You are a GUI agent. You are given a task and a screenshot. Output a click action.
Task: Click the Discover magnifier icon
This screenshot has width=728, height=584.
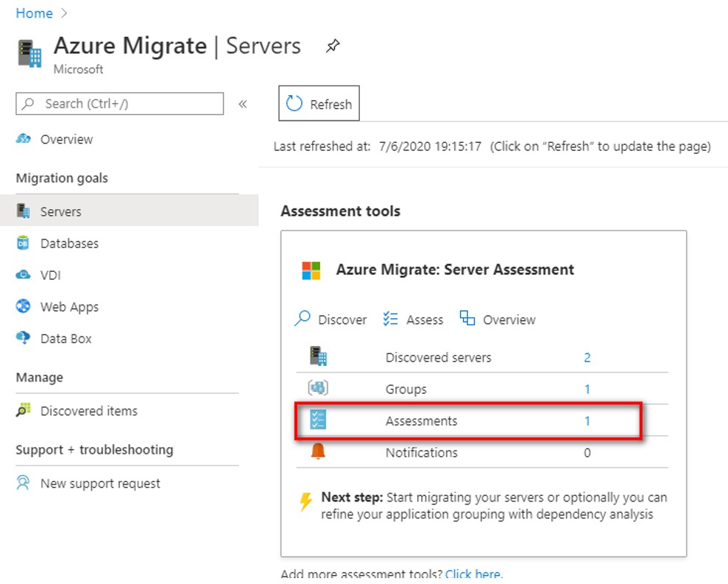click(x=303, y=319)
